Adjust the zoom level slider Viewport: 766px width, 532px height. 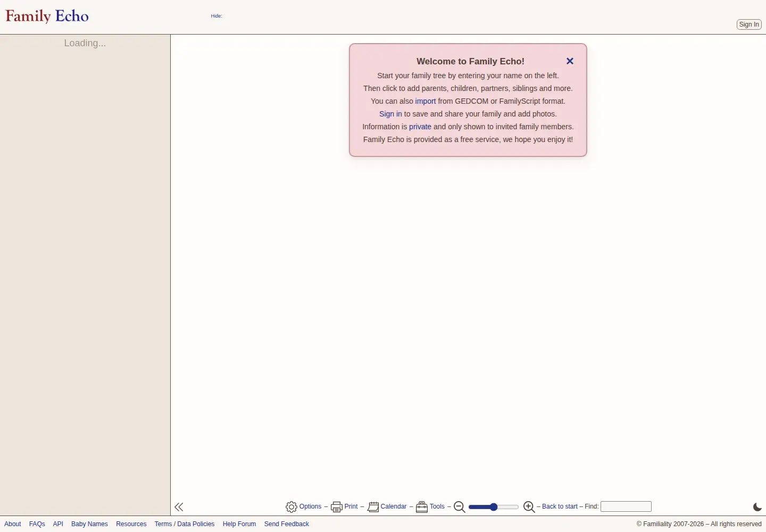coord(494,507)
